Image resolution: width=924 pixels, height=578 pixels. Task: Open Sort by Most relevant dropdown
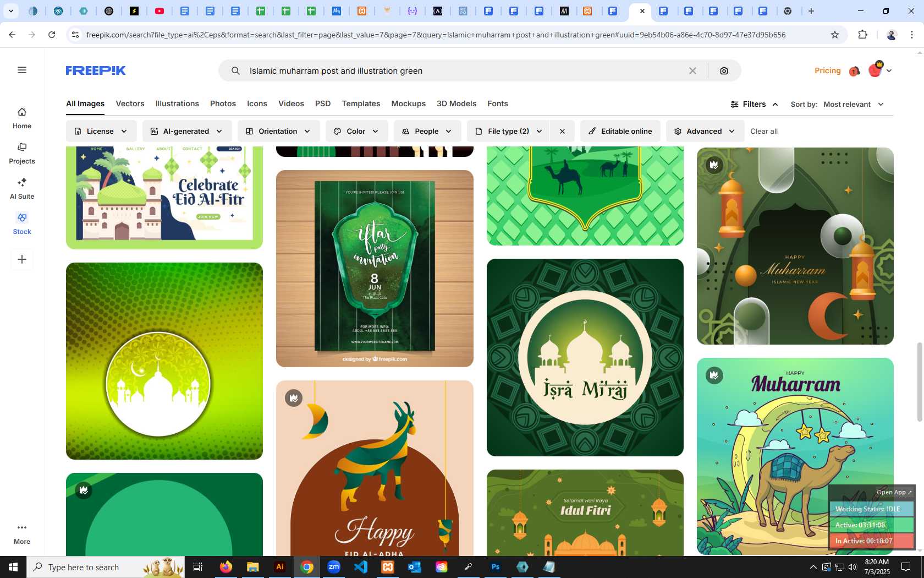tap(854, 104)
